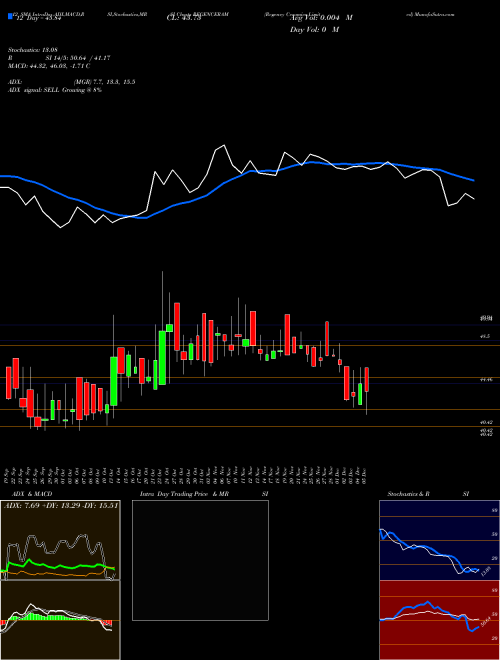This screenshot has width=500, height=660.
Task: Click the 'Intra Day Trading Price & MR' title
Action: [185, 494]
